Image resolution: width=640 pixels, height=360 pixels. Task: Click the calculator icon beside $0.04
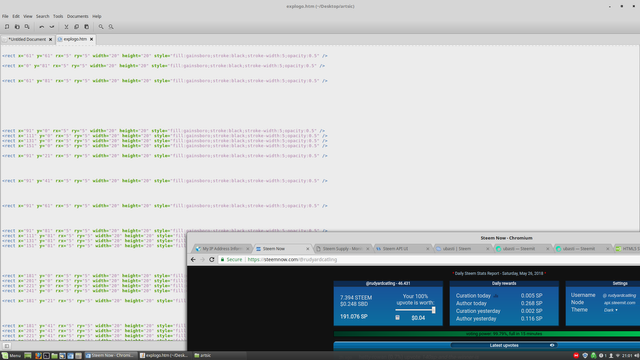[398, 318]
